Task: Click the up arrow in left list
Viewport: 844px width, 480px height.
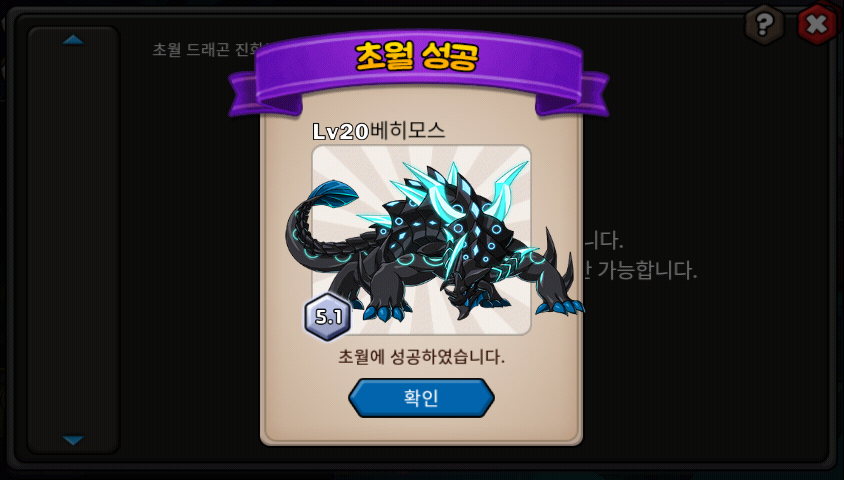Action: (x=73, y=40)
